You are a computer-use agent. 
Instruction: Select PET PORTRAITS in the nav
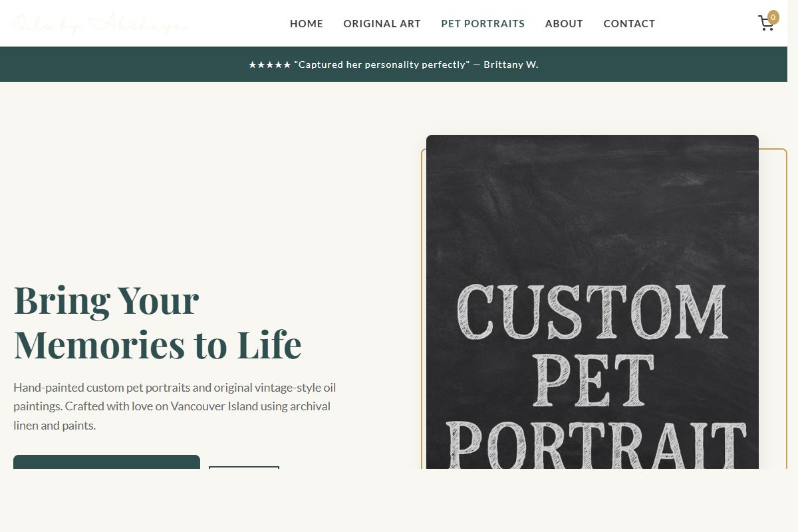pos(483,23)
